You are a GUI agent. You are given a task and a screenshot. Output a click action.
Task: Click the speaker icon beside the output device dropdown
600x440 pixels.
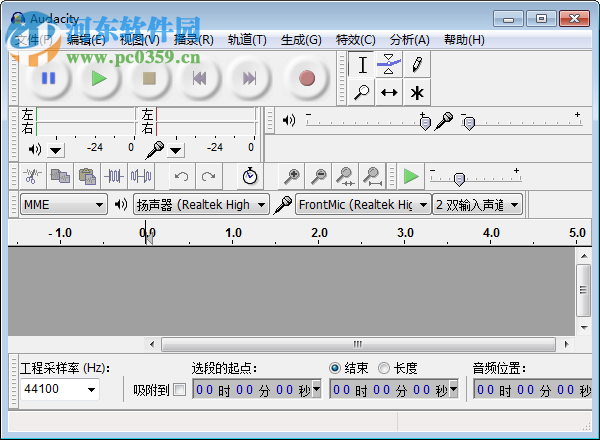121,204
